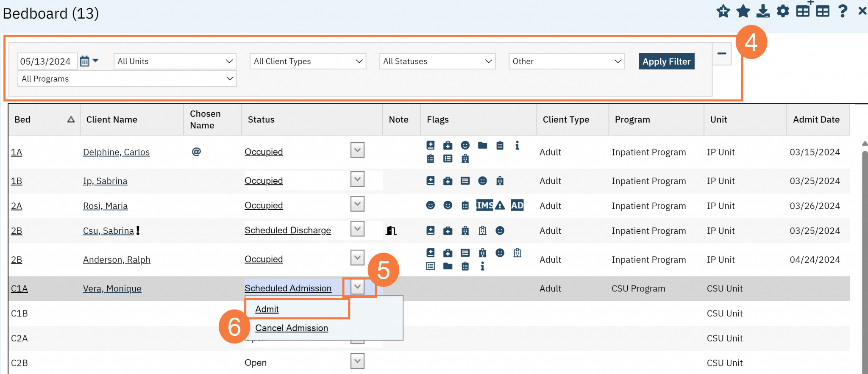Open settings gear icon in header
Screen dimensions: 868x374
[782, 11]
